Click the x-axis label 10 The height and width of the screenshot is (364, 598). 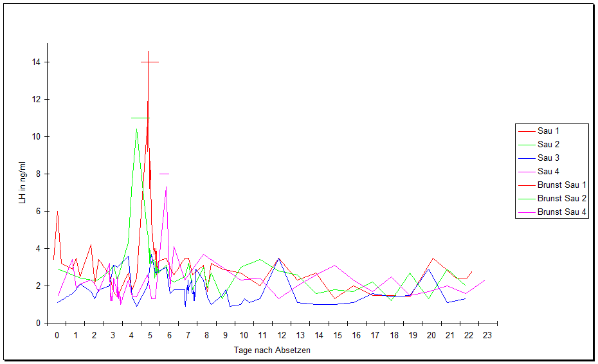tap(244, 336)
